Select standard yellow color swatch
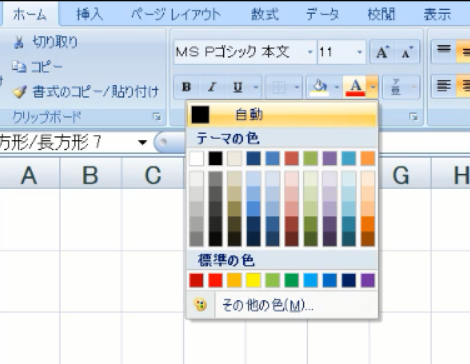Screen dimensions: 470x364 coord(253,280)
